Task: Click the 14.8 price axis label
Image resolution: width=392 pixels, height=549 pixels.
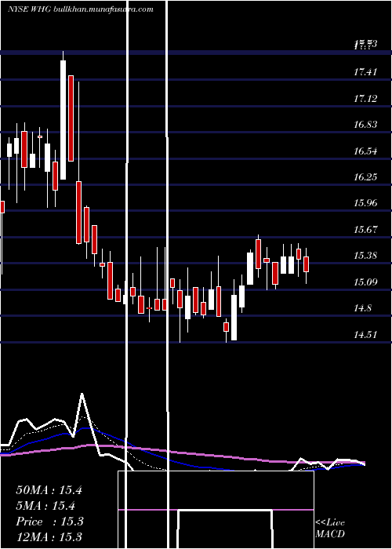Action: click(x=362, y=308)
